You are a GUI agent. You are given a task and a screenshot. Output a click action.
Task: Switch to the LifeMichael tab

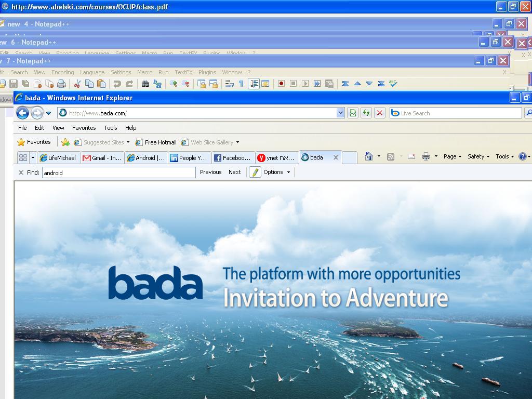tap(59, 158)
